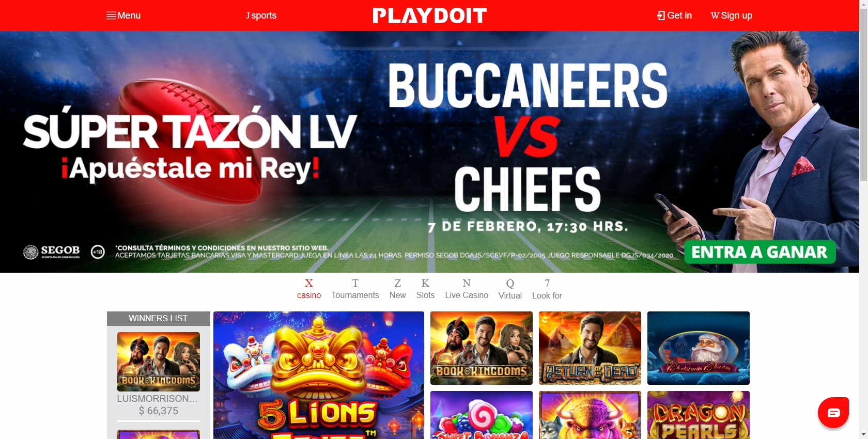Open the 5 Lions game thumbnail
868x439 pixels.
[319, 375]
